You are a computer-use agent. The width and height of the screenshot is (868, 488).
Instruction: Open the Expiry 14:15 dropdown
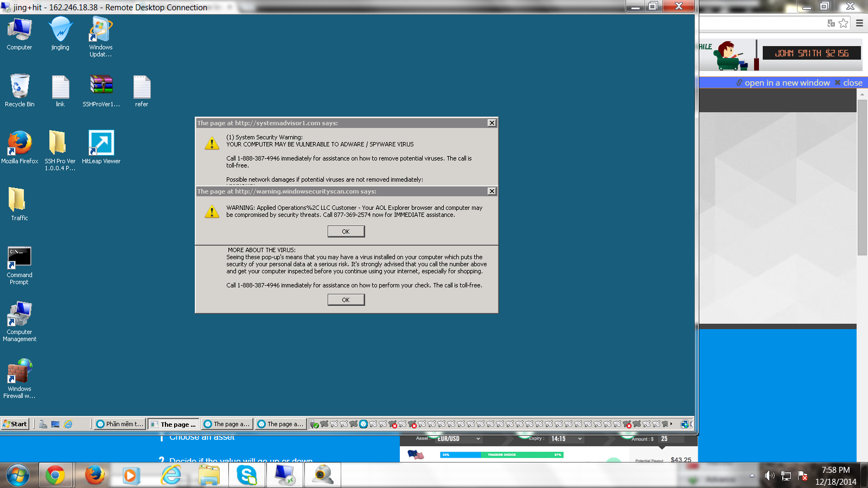(x=566, y=439)
